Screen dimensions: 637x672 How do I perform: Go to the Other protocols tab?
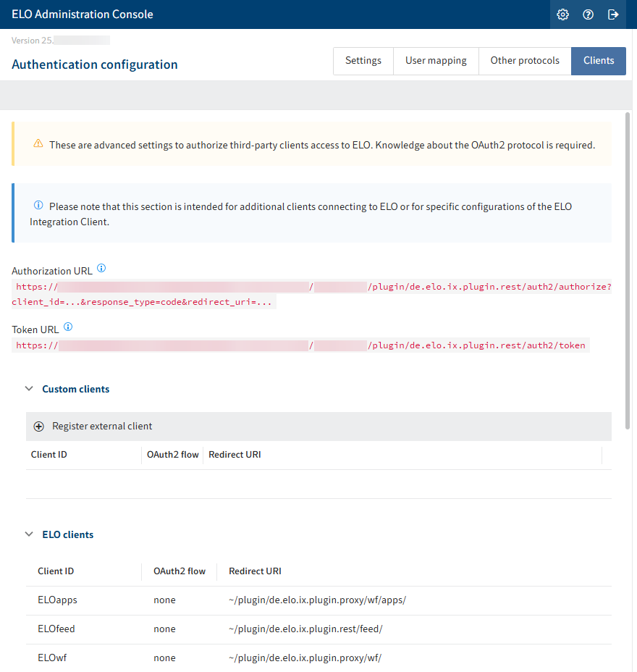525,61
